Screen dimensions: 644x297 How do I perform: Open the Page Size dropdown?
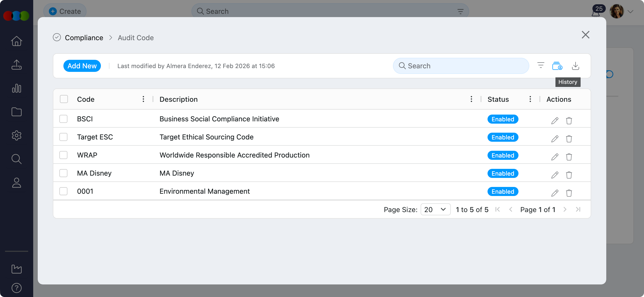[x=435, y=209]
